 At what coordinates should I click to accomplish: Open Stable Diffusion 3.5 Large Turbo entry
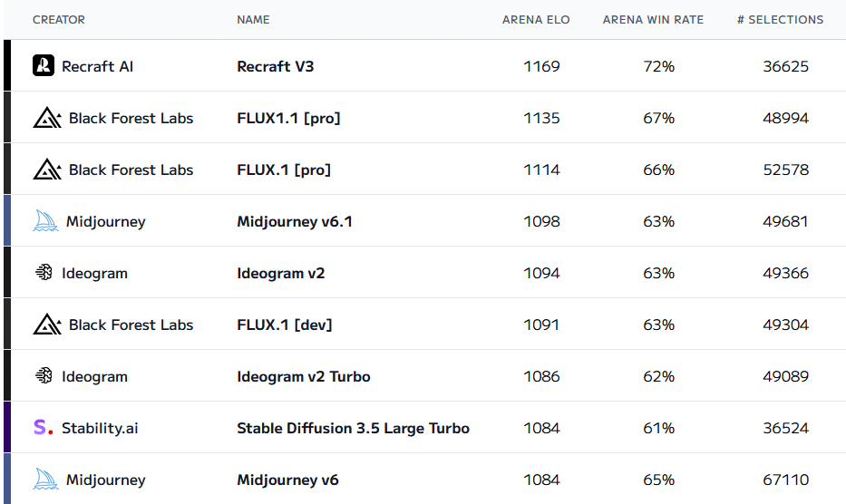coord(353,429)
